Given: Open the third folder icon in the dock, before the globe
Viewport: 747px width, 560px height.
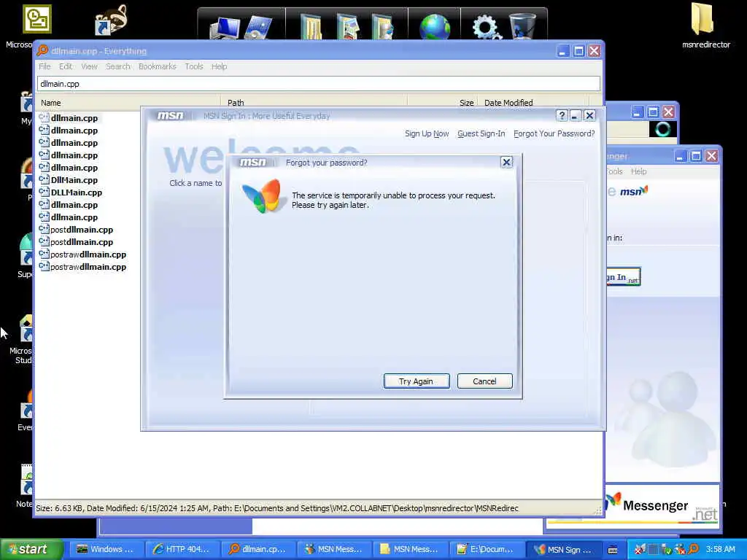Looking at the screenshot, I should (x=382, y=27).
